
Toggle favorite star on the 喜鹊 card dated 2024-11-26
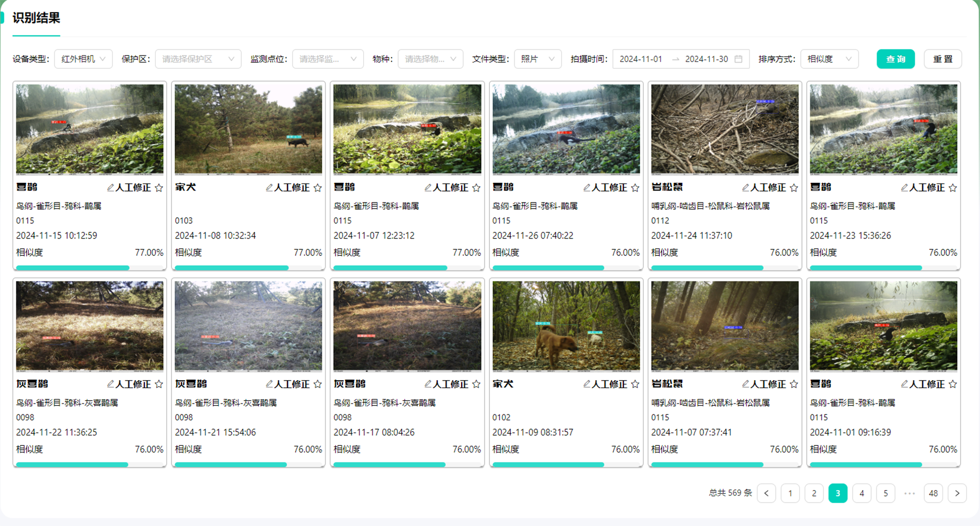[x=635, y=188]
